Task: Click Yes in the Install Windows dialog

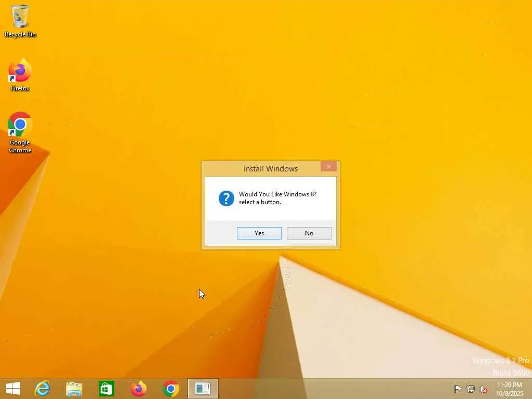Action: 259,233
